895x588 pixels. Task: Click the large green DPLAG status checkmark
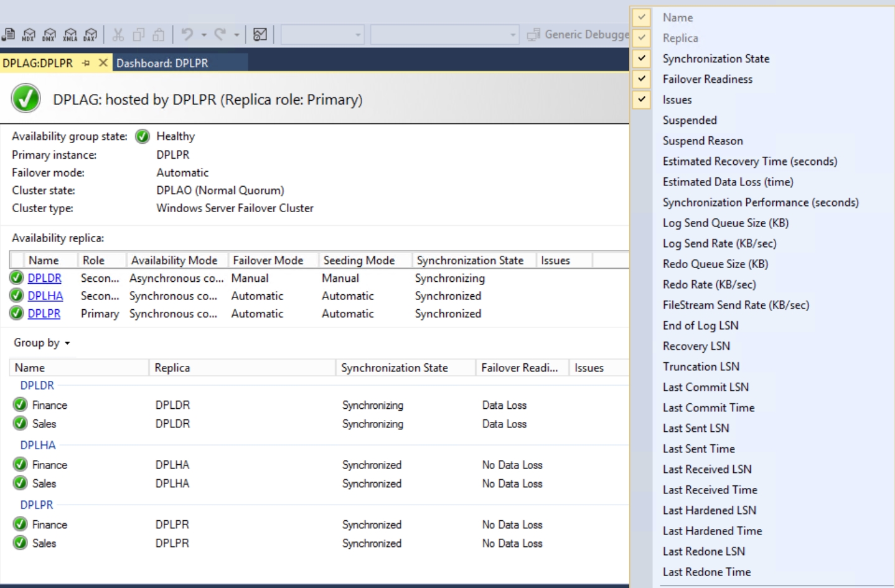tap(26, 99)
